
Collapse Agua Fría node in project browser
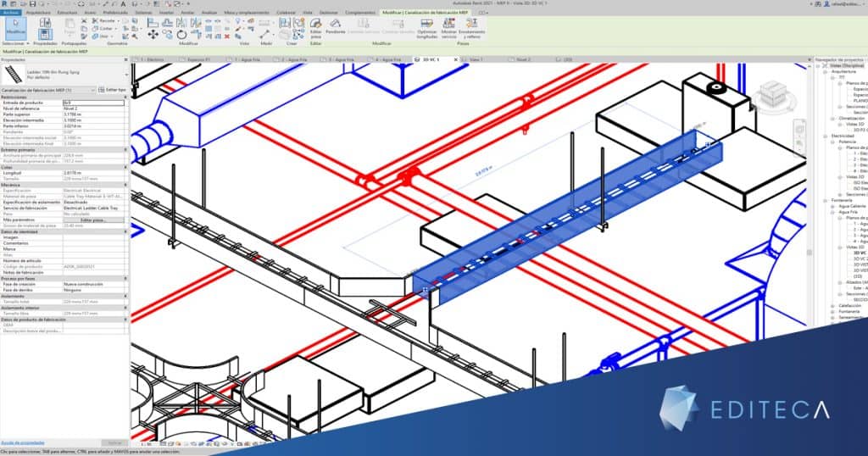(x=832, y=212)
